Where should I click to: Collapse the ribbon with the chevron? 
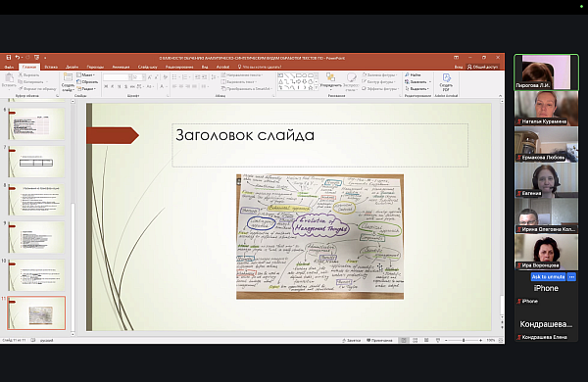tap(500, 96)
